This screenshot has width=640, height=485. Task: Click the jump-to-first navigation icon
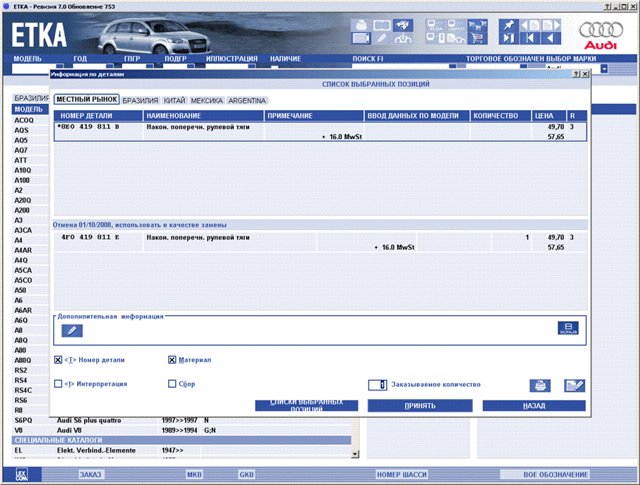pos(530,38)
